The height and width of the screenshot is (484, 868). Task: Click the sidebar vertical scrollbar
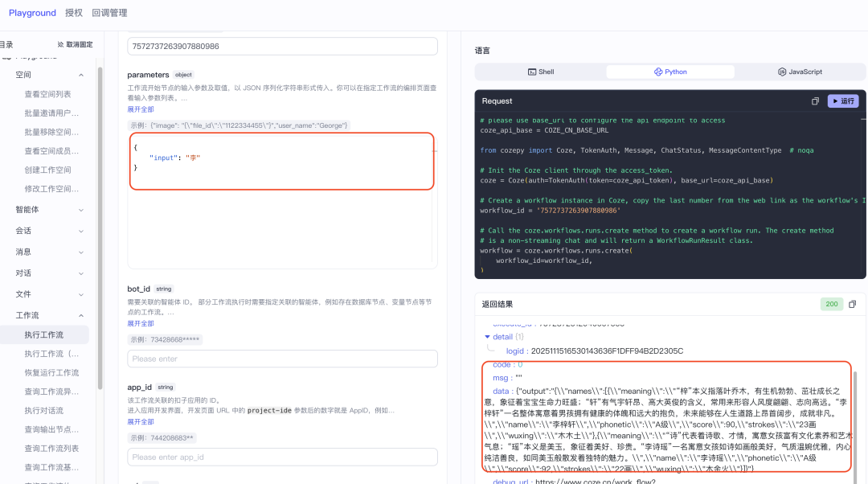click(100, 228)
